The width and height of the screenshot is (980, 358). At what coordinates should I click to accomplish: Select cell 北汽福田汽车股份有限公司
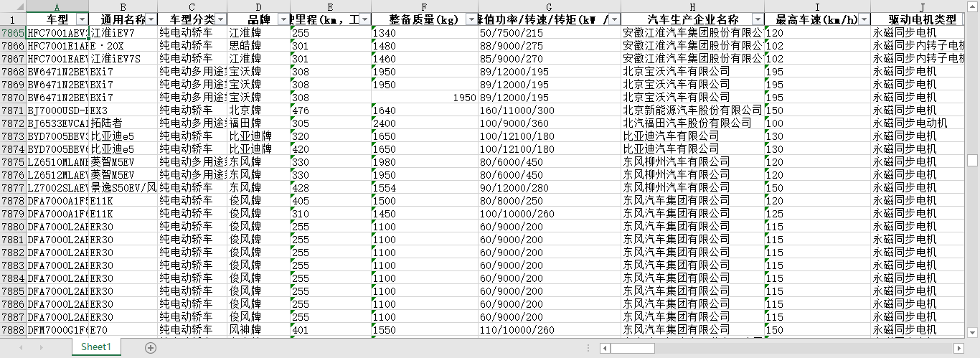pyautogui.click(x=693, y=123)
